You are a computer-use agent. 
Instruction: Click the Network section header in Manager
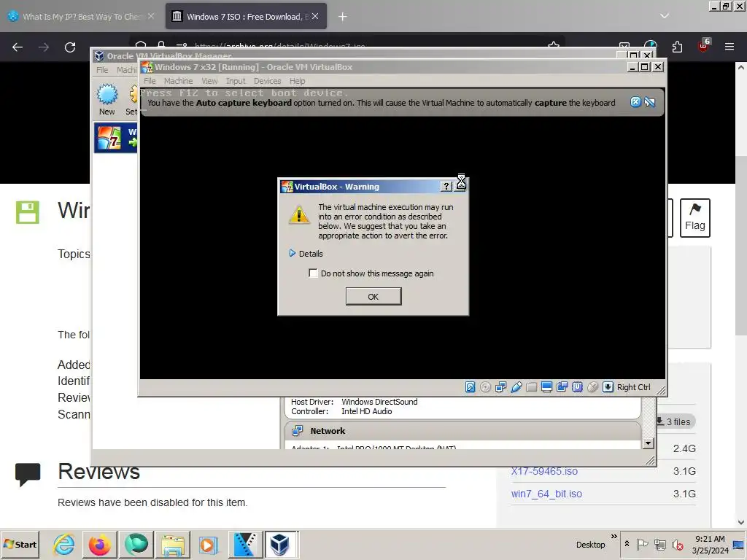462,431
